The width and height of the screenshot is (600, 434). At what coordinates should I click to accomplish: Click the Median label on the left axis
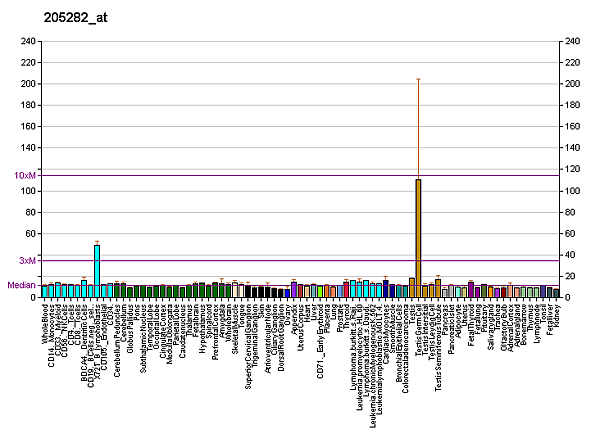pos(22,285)
